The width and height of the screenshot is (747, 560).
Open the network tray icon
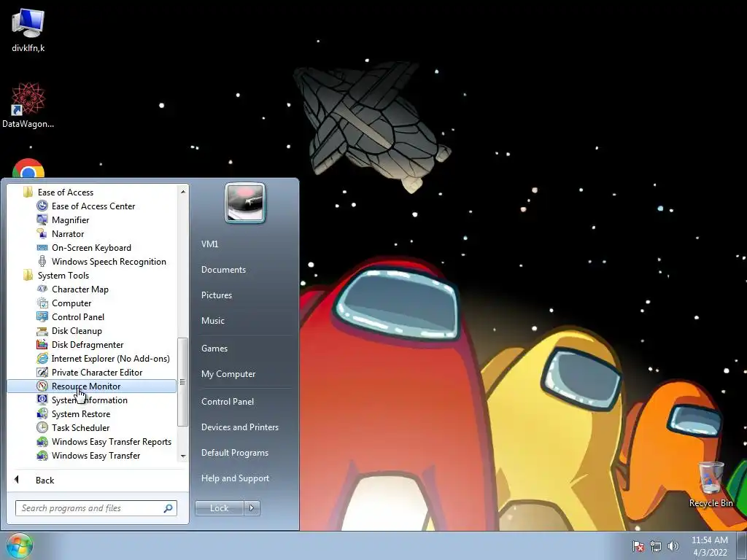click(656, 545)
